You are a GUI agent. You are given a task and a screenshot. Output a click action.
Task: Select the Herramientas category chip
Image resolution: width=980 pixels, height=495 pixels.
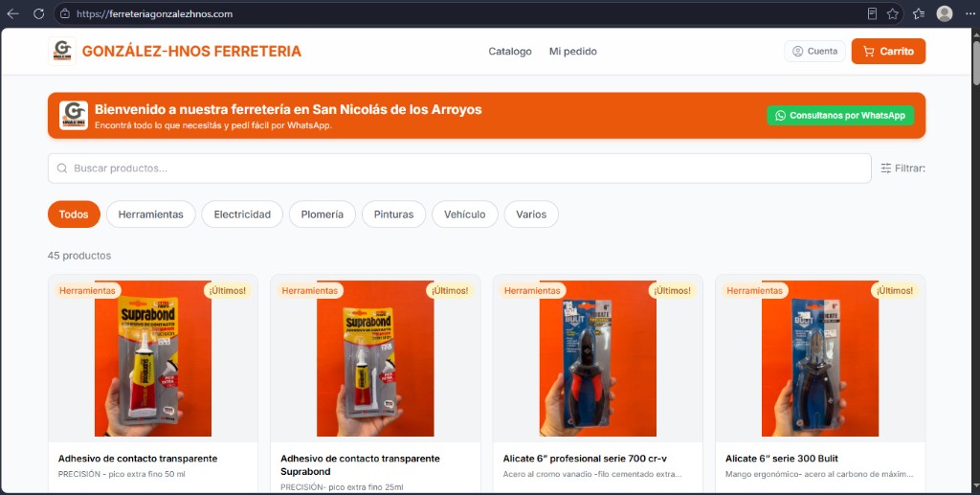[150, 214]
